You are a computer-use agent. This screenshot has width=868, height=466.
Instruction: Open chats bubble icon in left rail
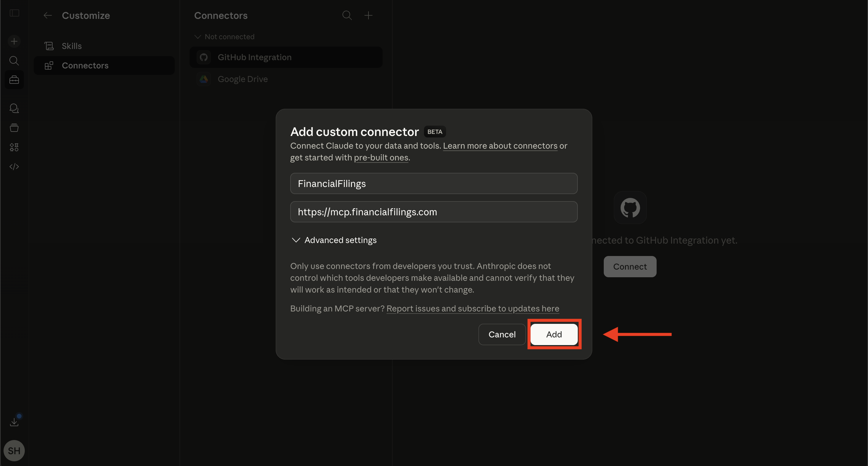tap(14, 109)
